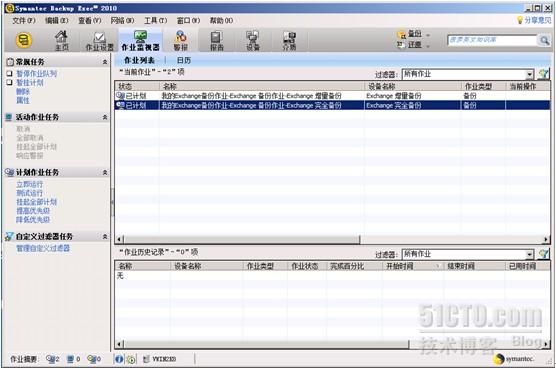Open the 查看 menu
Screen dimensions: 556x369
pos(89,21)
